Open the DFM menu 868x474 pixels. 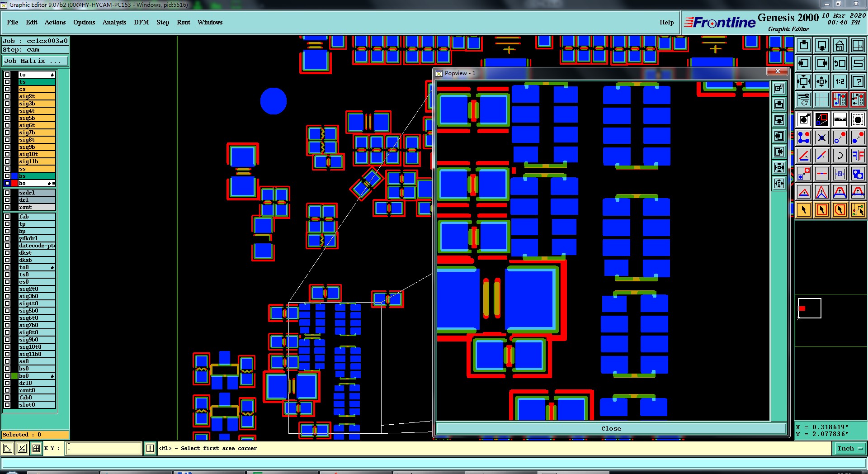click(141, 22)
